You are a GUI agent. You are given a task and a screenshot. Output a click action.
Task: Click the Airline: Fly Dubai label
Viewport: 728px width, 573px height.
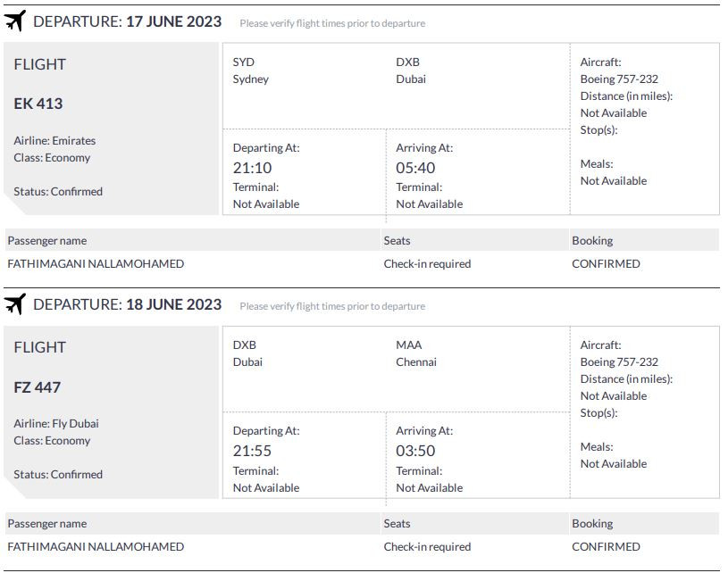(56, 424)
